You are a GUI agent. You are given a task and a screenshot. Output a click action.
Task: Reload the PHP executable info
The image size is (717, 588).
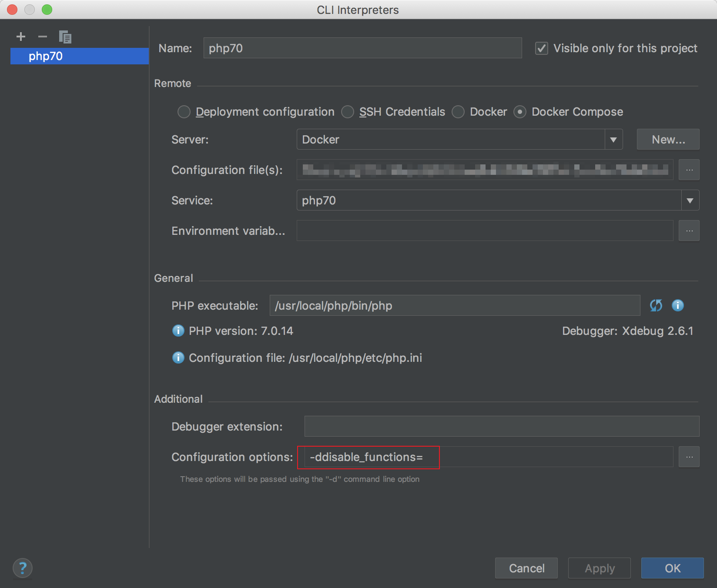[656, 305]
